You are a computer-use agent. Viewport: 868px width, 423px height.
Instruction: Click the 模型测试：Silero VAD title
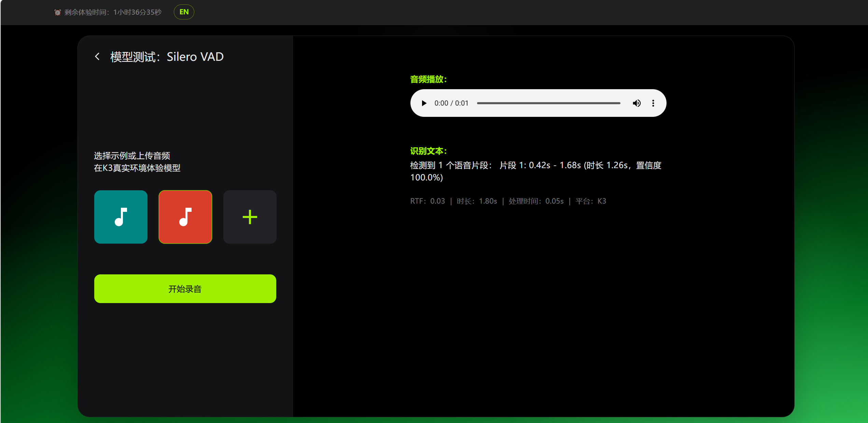pyautogui.click(x=167, y=57)
